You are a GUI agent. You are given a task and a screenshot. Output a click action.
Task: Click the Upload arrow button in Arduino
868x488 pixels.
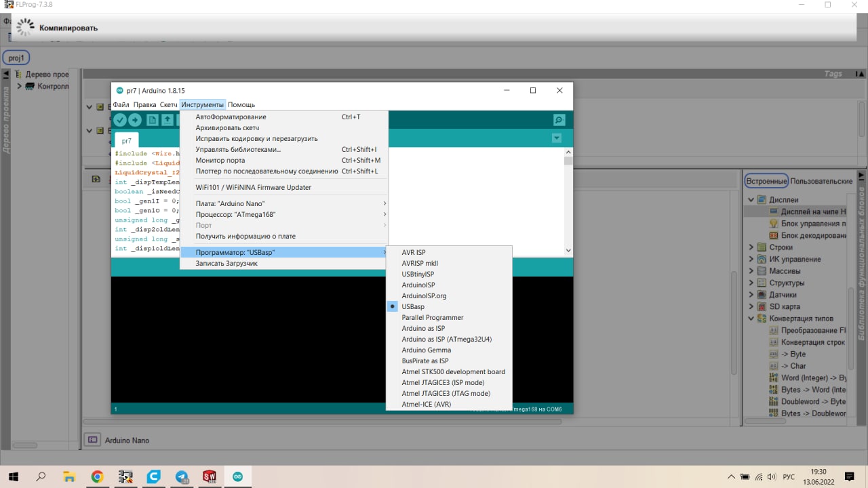pyautogui.click(x=135, y=120)
